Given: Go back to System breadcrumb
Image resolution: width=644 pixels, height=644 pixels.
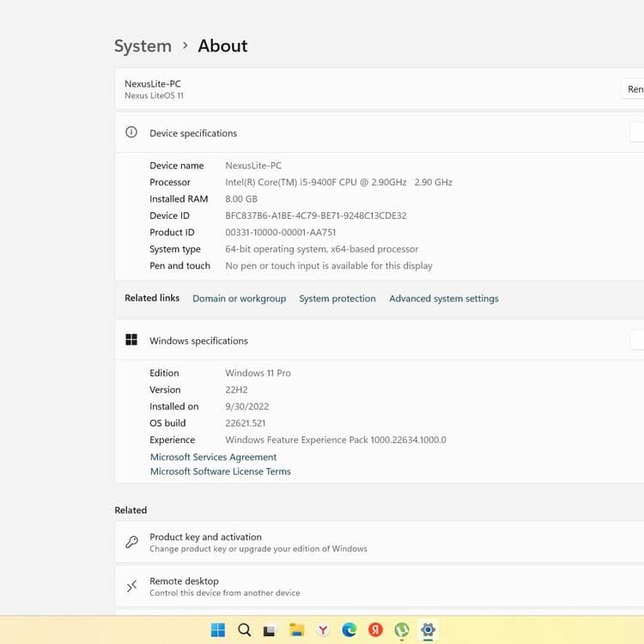Looking at the screenshot, I should pyautogui.click(x=143, y=46).
